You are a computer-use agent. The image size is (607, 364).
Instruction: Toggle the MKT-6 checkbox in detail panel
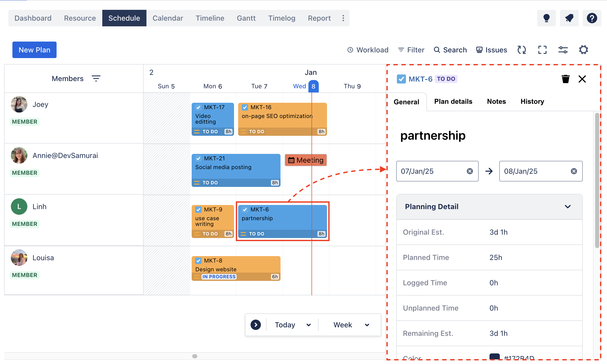point(401,79)
